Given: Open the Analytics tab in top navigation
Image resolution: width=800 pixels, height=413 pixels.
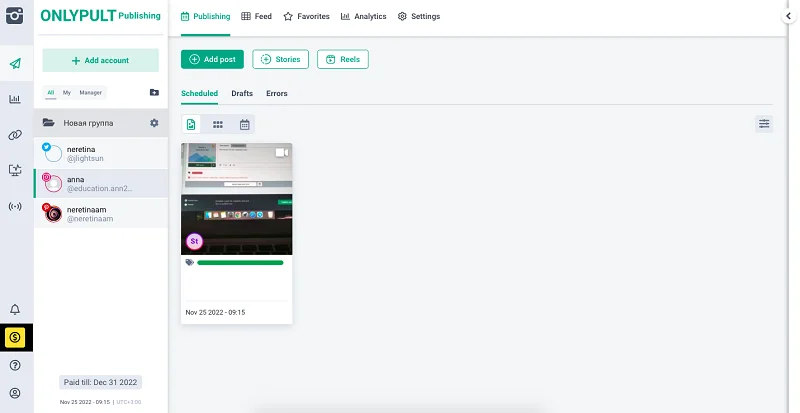Looking at the screenshot, I should tap(362, 17).
